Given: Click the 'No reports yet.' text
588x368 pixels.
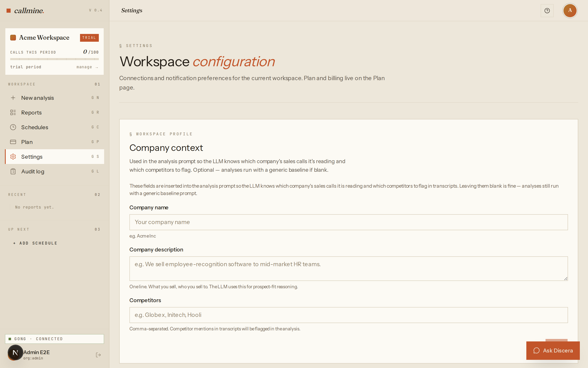Looking at the screenshot, I should click(x=35, y=207).
